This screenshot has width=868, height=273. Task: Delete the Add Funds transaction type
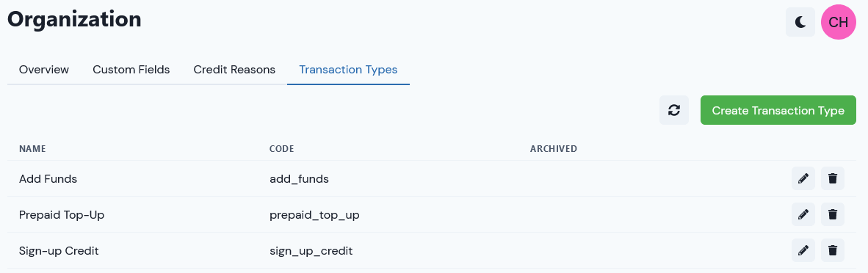833,178
